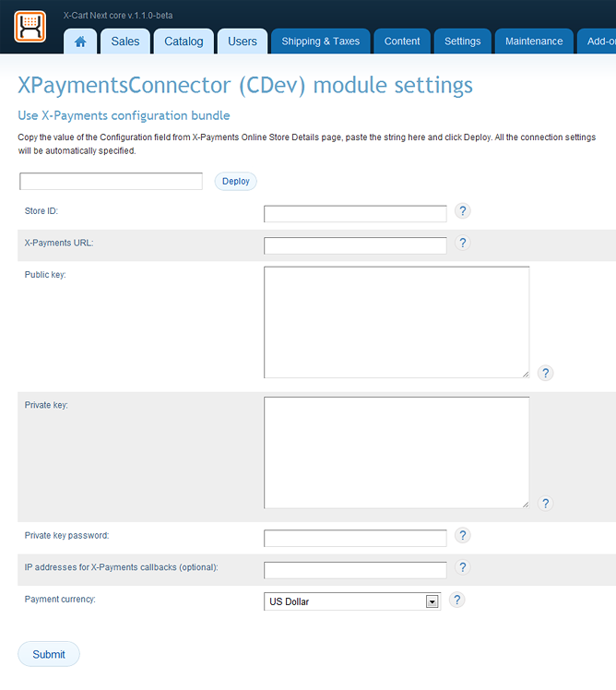Click the 'X-Cart Next core v.1.1.0-beta' text
616x690 pixels.
coord(118,16)
